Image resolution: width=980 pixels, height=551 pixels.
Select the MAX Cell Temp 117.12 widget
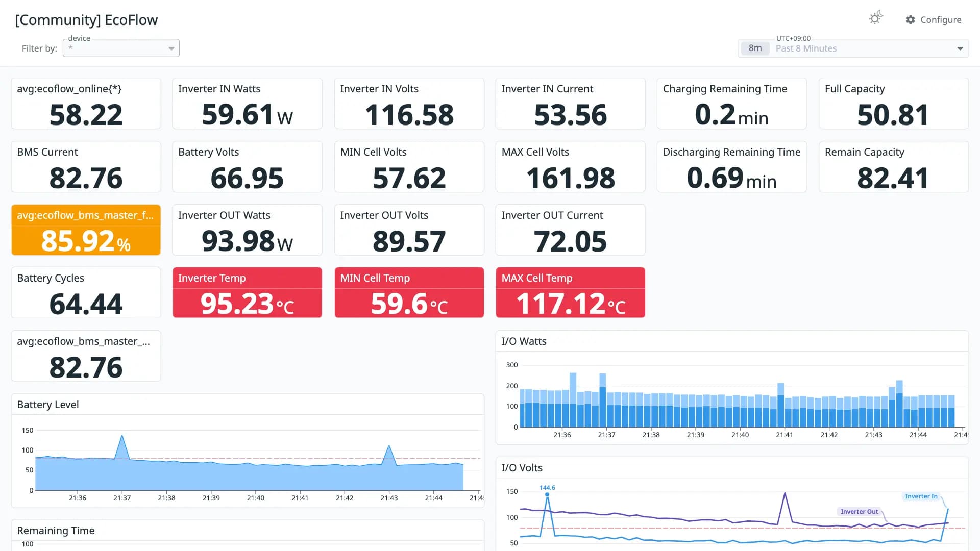(x=570, y=292)
